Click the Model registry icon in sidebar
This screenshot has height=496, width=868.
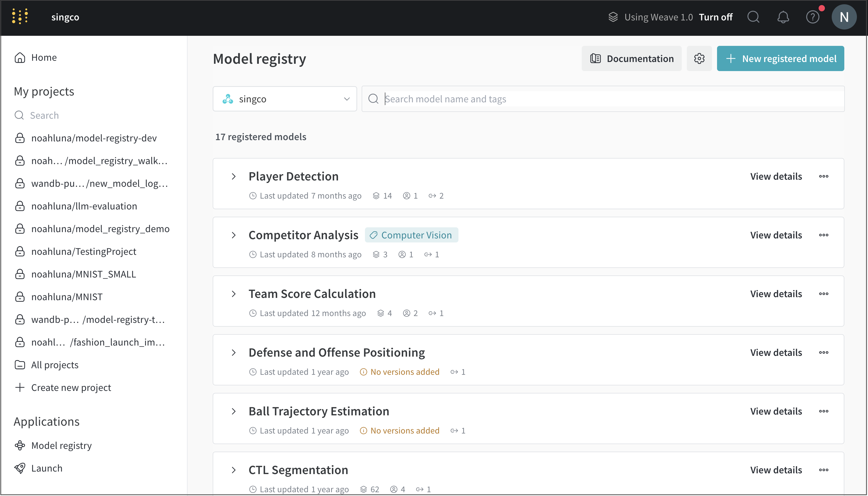tap(20, 445)
